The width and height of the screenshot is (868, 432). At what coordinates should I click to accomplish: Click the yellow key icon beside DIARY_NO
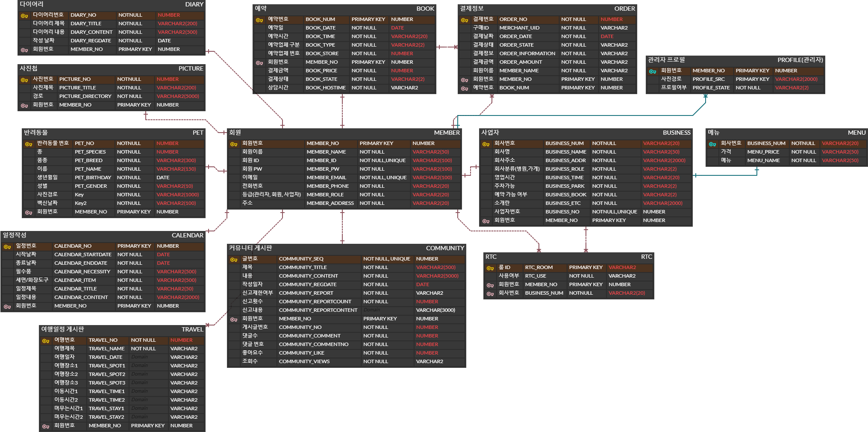tap(24, 15)
